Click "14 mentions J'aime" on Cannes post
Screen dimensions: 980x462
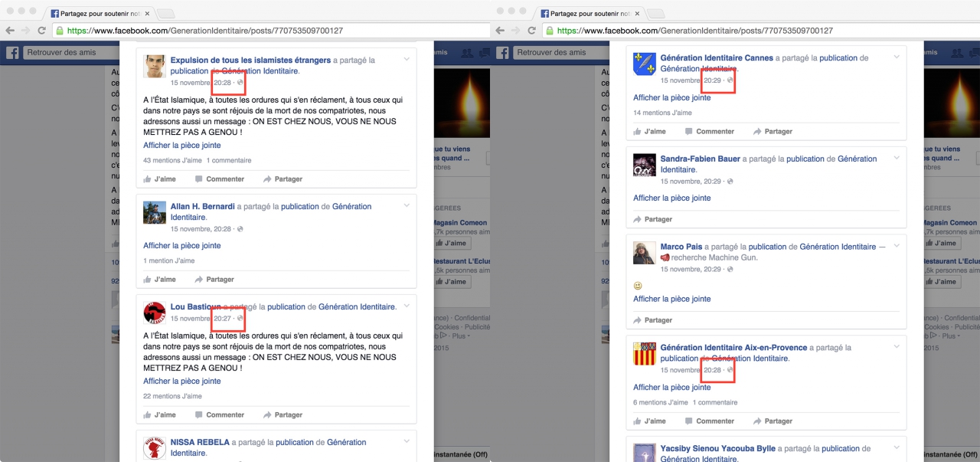tap(662, 113)
